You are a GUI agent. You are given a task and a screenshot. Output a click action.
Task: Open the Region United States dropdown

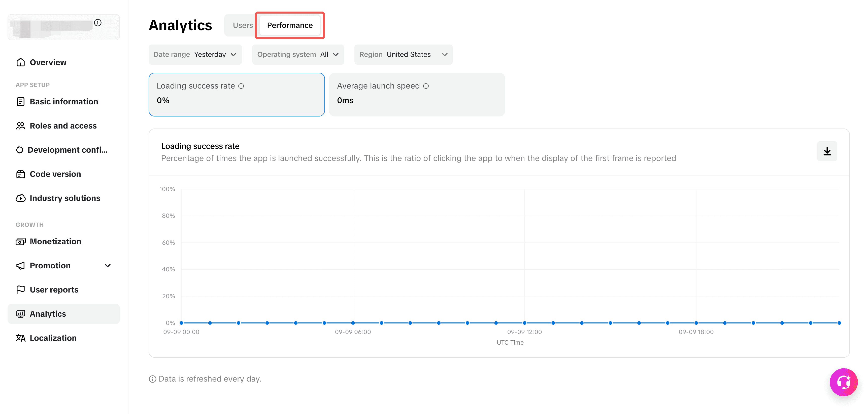point(403,55)
